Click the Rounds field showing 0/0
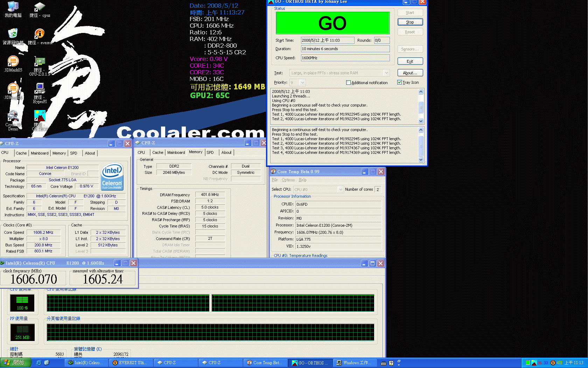The width and height of the screenshot is (588, 368). [x=381, y=40]
